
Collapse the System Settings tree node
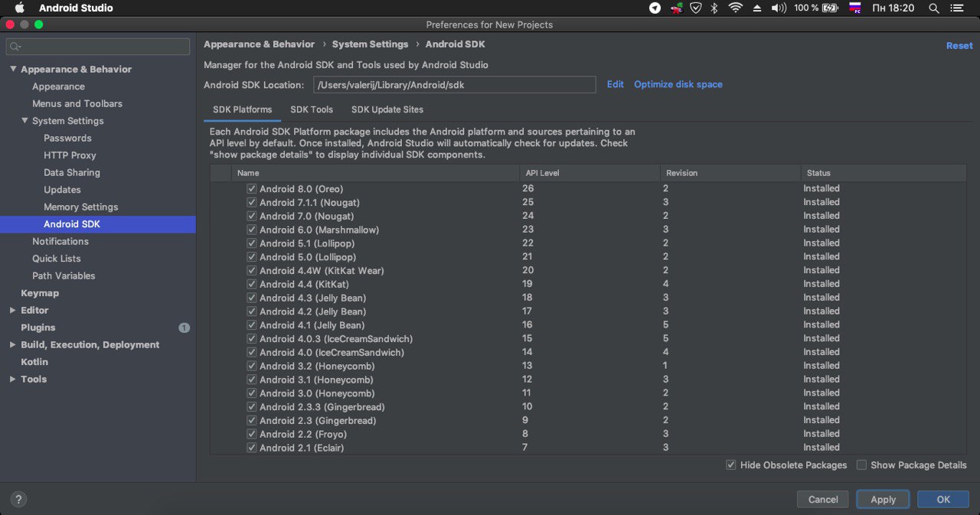coord(24,121)
